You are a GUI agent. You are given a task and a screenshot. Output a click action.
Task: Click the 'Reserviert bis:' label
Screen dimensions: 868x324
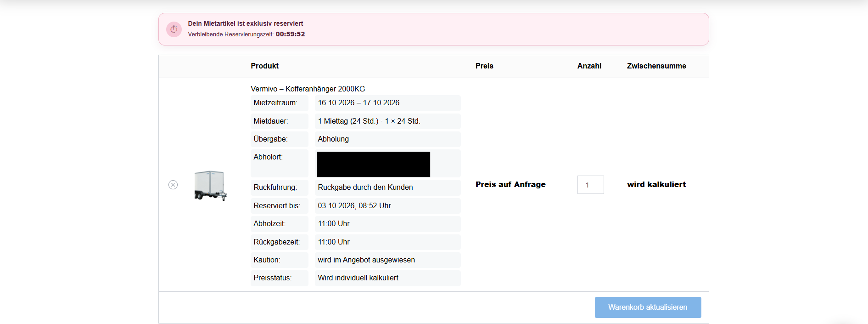[x=277, y=206]
